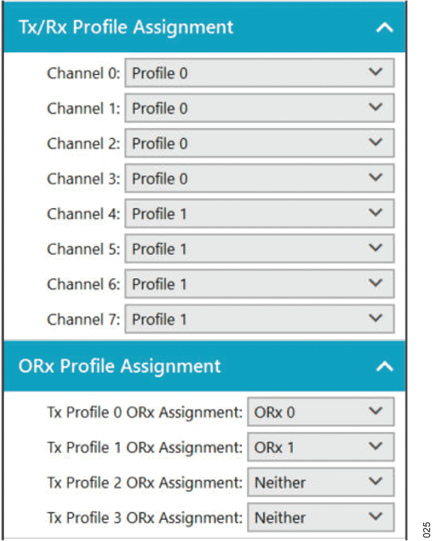Open the Channel 3 profile dropdown
Viewport: 435px width, 541px height.
coord(259,178)
